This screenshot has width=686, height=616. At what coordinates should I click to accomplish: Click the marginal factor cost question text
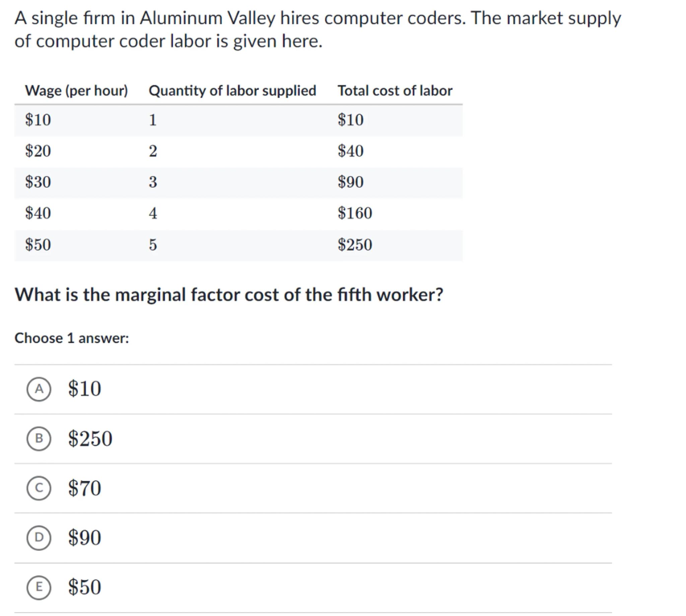click(x=229, y=295)
